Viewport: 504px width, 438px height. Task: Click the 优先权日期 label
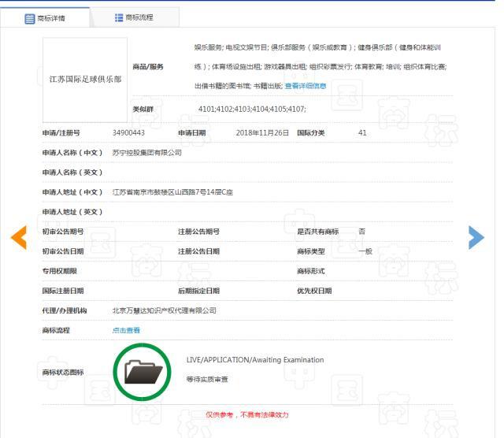314,291
